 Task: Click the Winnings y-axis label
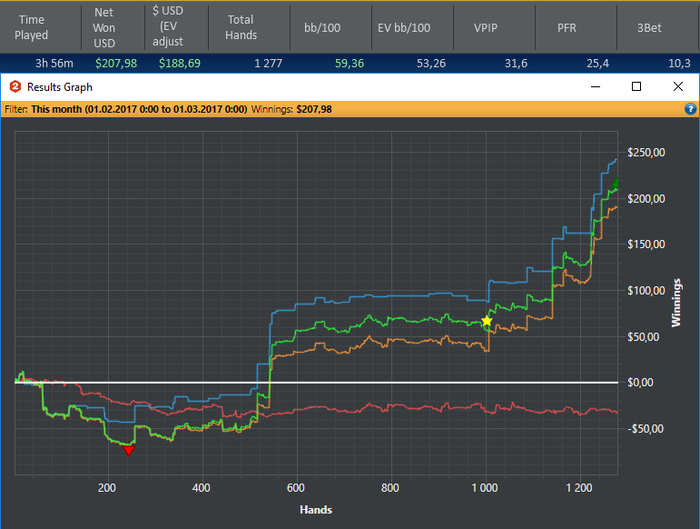click(676, 302)
